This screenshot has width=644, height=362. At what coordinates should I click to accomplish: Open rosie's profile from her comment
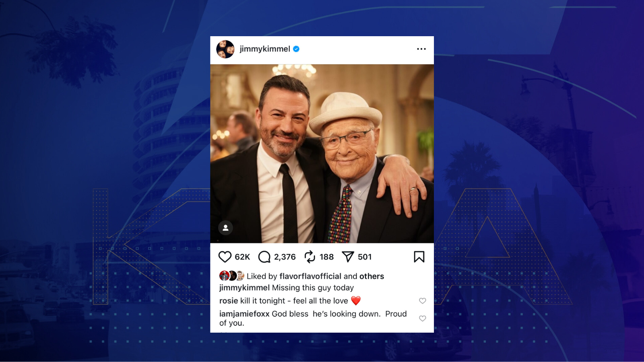point(229,301)
